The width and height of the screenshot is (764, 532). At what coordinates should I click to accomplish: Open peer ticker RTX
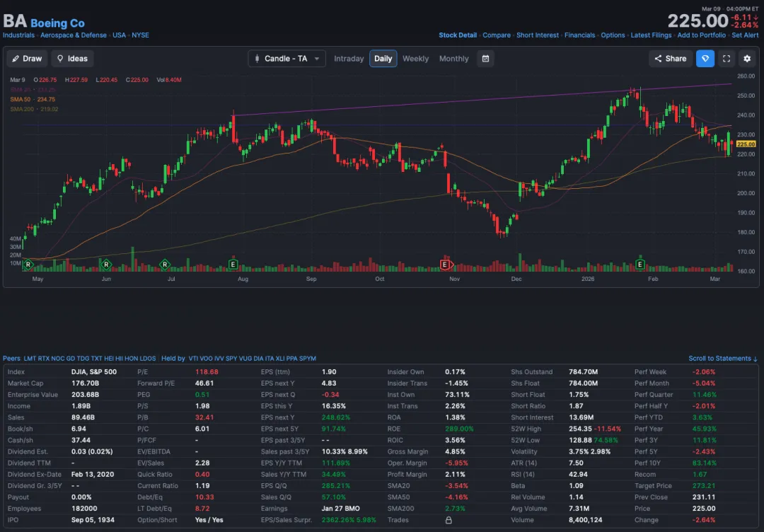44,359
